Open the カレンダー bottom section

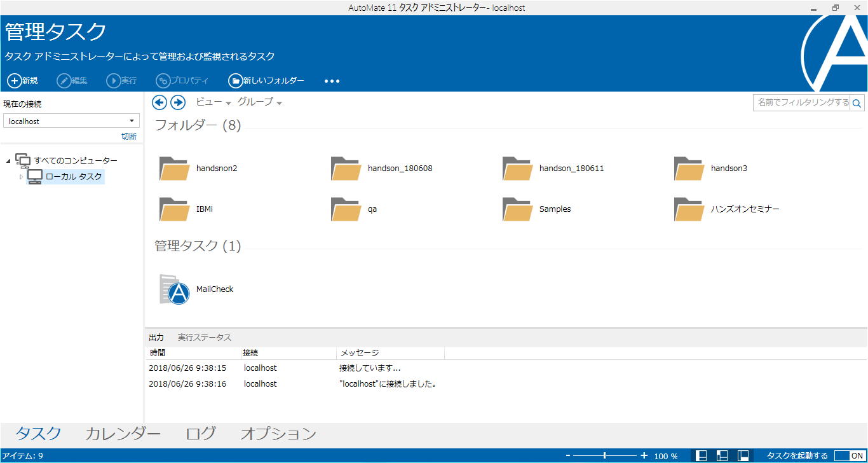point(123,434)
